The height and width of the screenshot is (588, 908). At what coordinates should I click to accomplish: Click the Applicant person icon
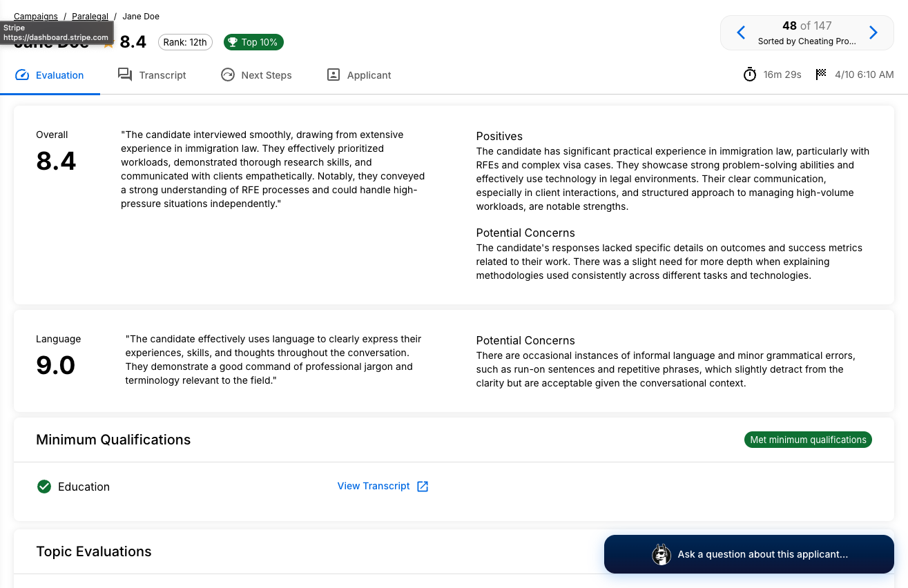334,75
